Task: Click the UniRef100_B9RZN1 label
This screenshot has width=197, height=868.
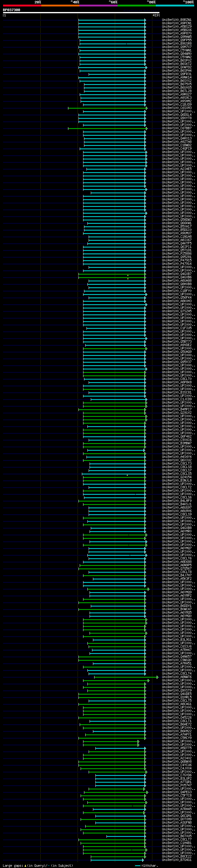Action: pos(177,20)
